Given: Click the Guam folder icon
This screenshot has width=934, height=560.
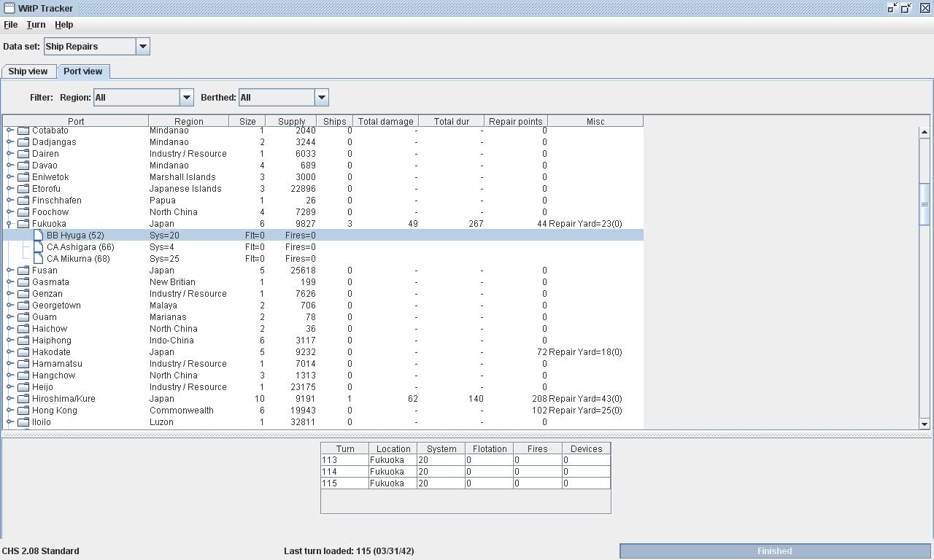Looking at the screenshot, I should tap(23, 317).
